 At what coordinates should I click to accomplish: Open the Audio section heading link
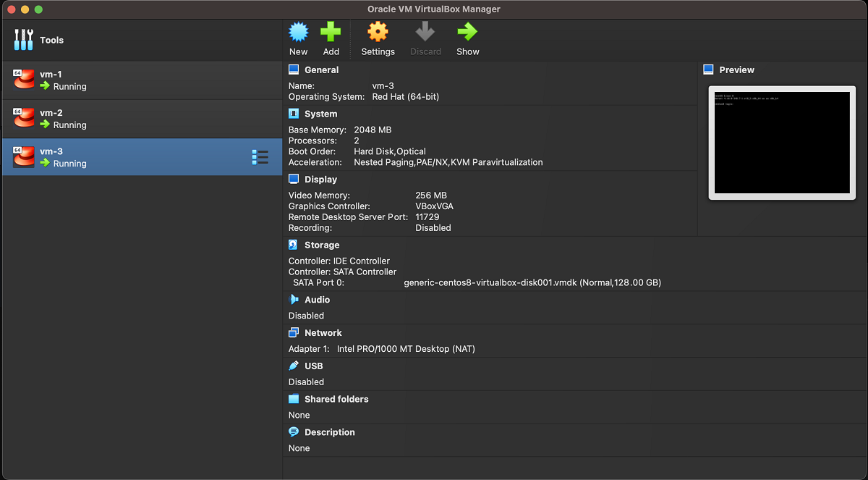[317, 300]
